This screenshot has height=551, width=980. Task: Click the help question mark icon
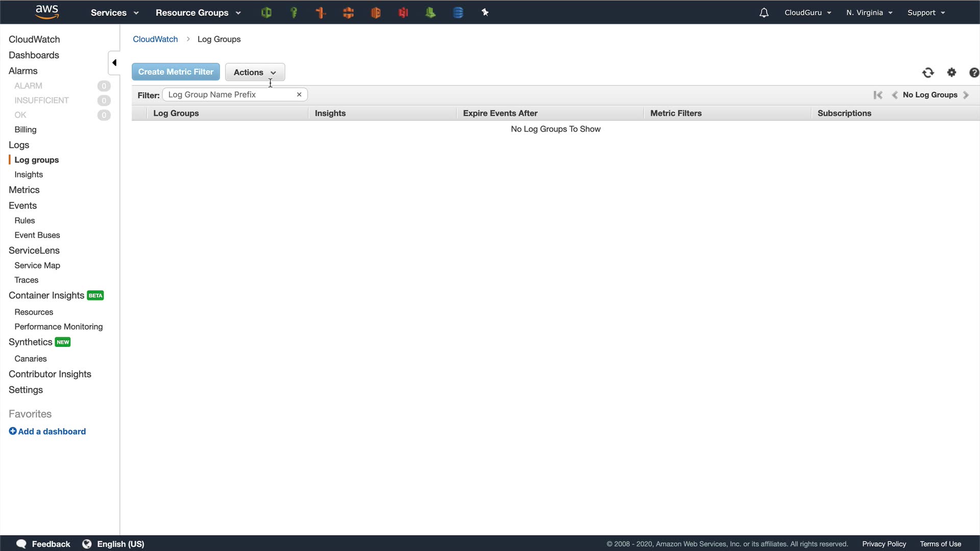[x=973, y=72]
